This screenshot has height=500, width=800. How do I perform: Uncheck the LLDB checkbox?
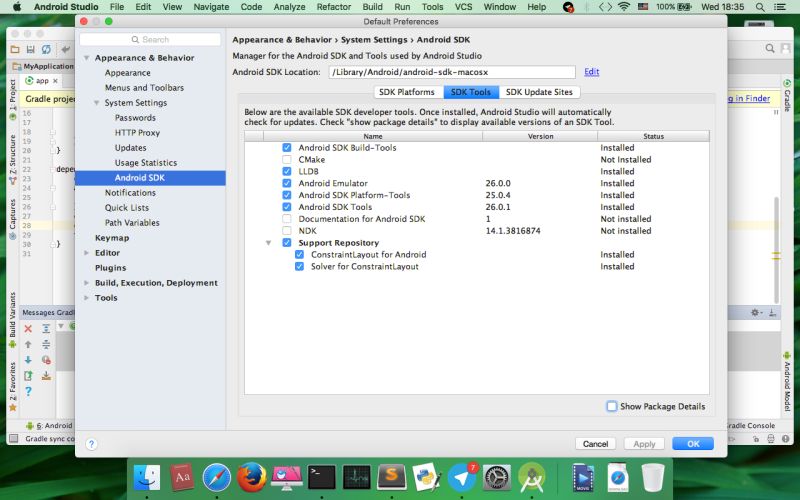tap(287, 171)
